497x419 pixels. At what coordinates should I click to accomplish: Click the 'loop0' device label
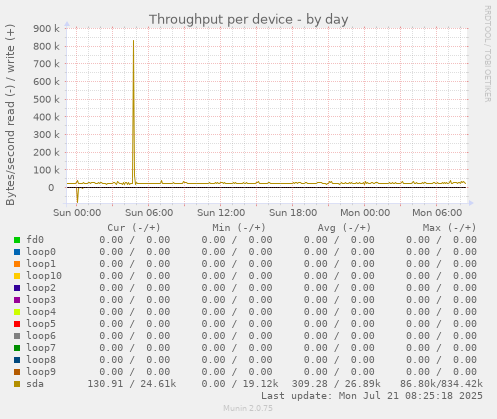41,252
